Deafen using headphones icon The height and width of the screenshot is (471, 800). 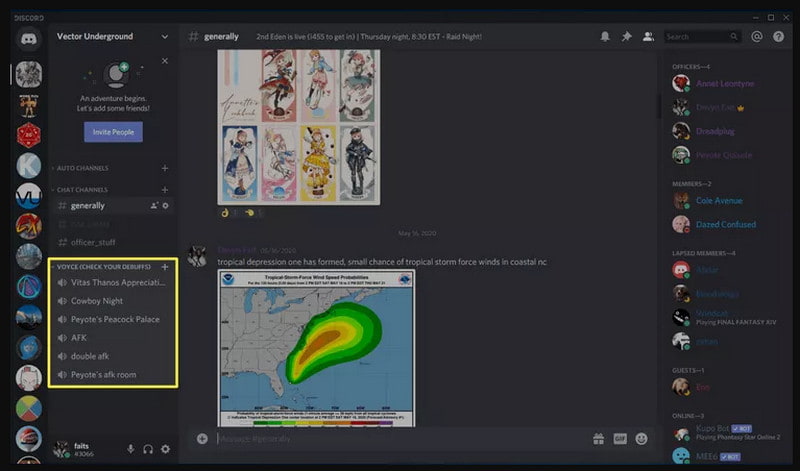point(148,449)
